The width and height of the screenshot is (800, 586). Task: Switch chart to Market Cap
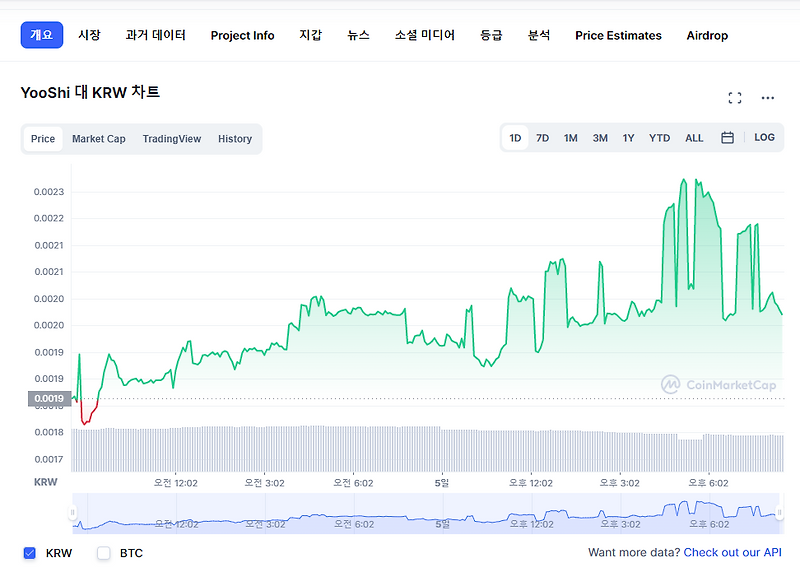[x=98, y=139]
